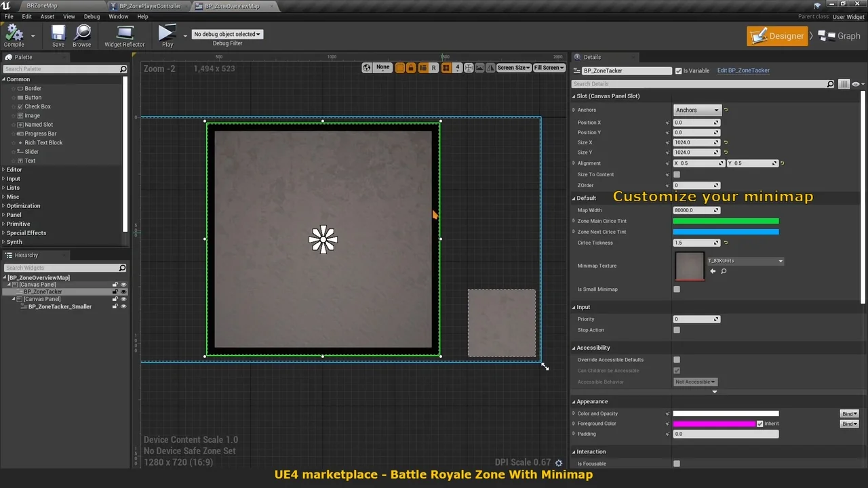868x488 pixels.
Task: Uncheck the Is Variable checkbox
Action: (678, 70)
